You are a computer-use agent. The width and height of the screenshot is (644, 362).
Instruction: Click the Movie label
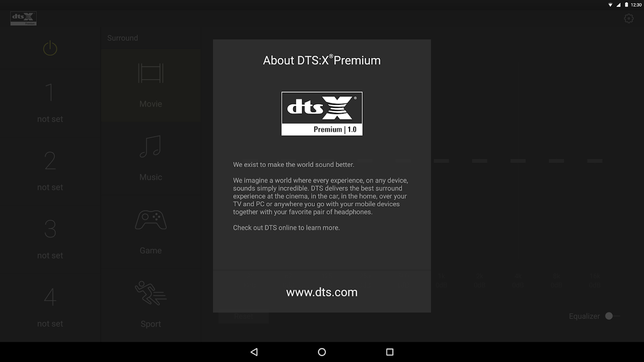(151, 104)
